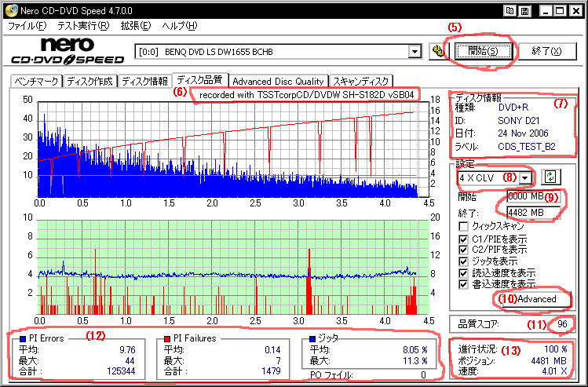Image resolution: width=588 pixels, height=387 pixels.
Task: Click the green refresh speed icon
Action: [x=550, y=177]
